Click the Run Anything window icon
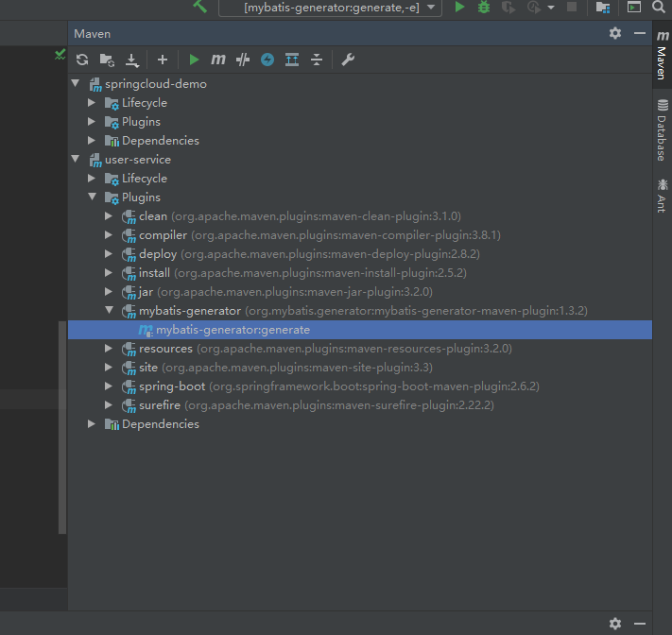This screenshot has width=672, height=635. point(634,7)
